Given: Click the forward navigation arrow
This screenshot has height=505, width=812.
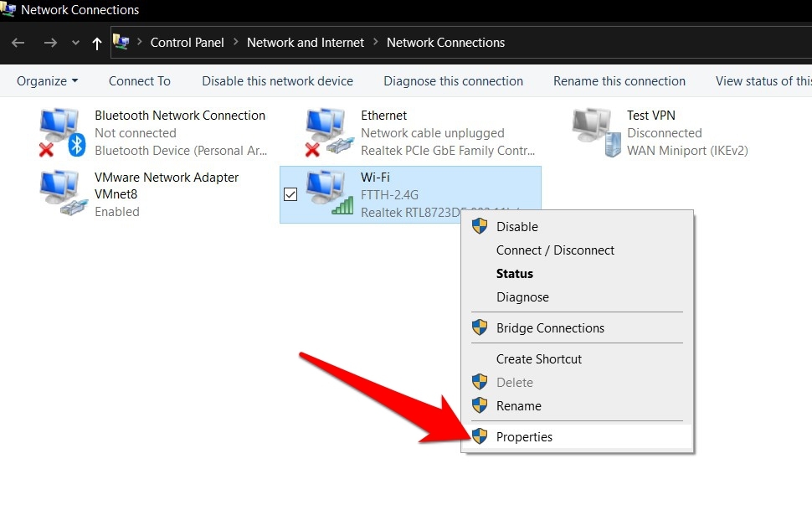Looking at the screenshot, I should click(50, 43).
